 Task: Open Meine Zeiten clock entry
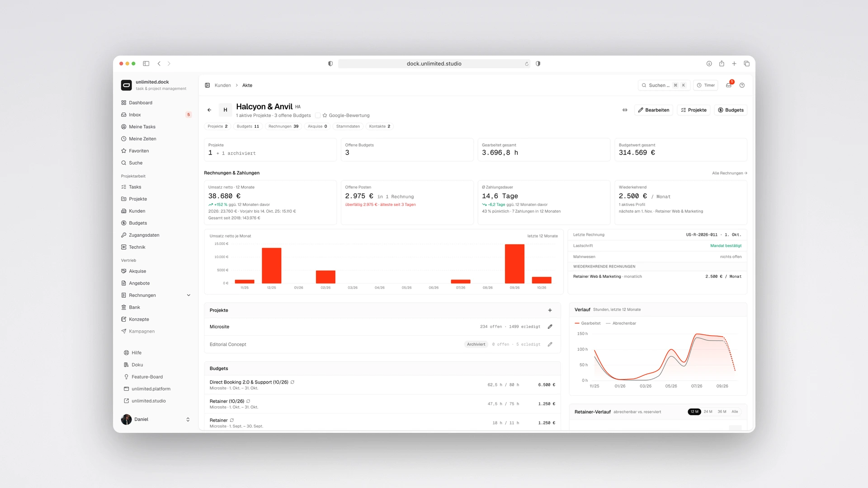156,139
